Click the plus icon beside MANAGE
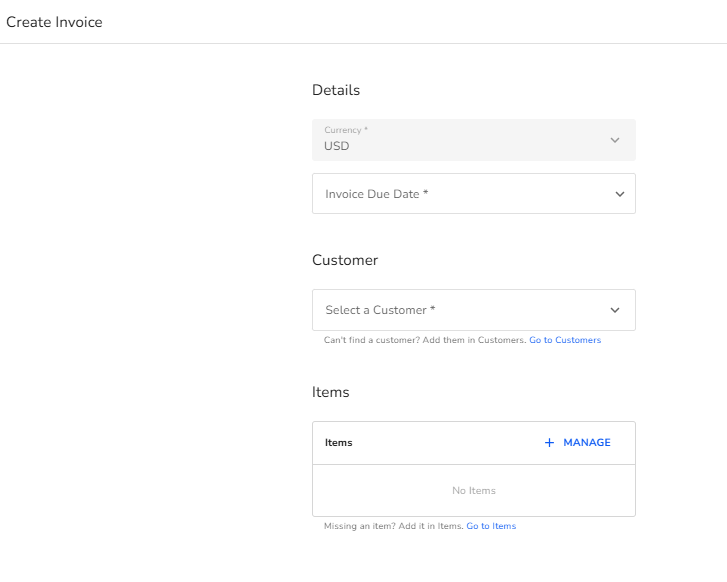727x582 pixels. [549, 443]
